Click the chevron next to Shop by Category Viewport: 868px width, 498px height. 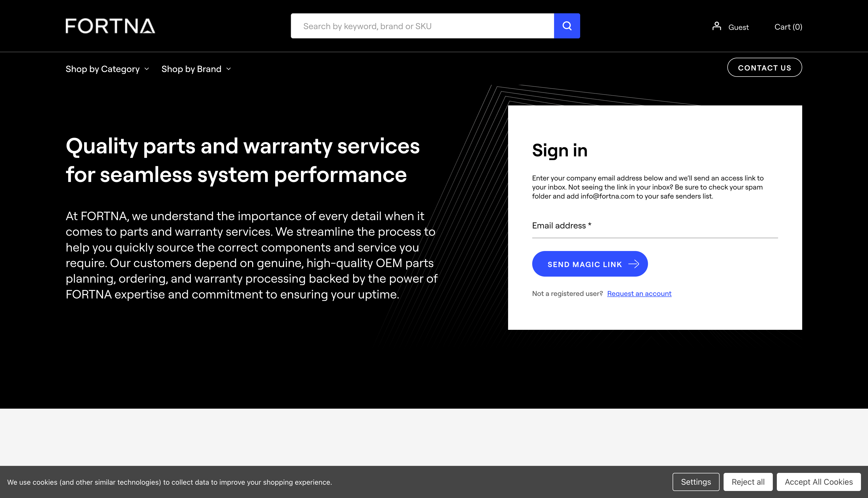[147, 69]
